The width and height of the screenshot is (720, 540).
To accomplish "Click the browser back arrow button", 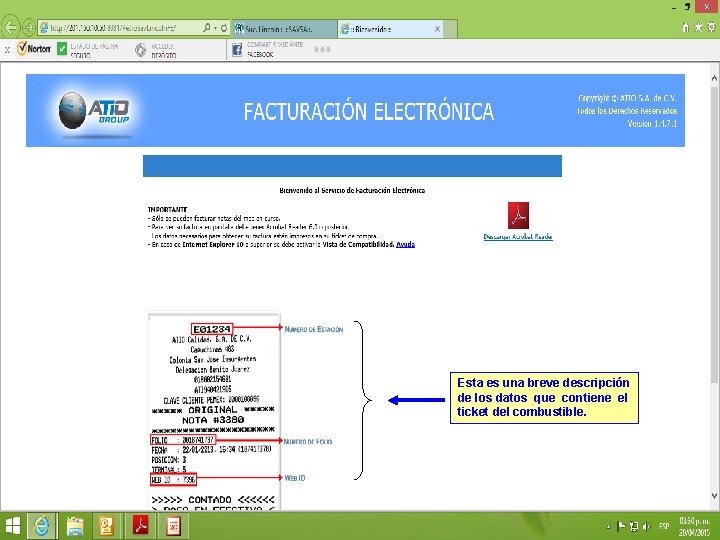I will pos(10,27).
